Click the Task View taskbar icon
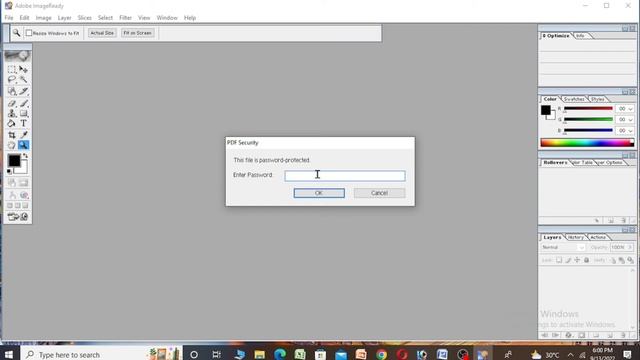The width and height of the screenshot is (640, 360). 216,354
